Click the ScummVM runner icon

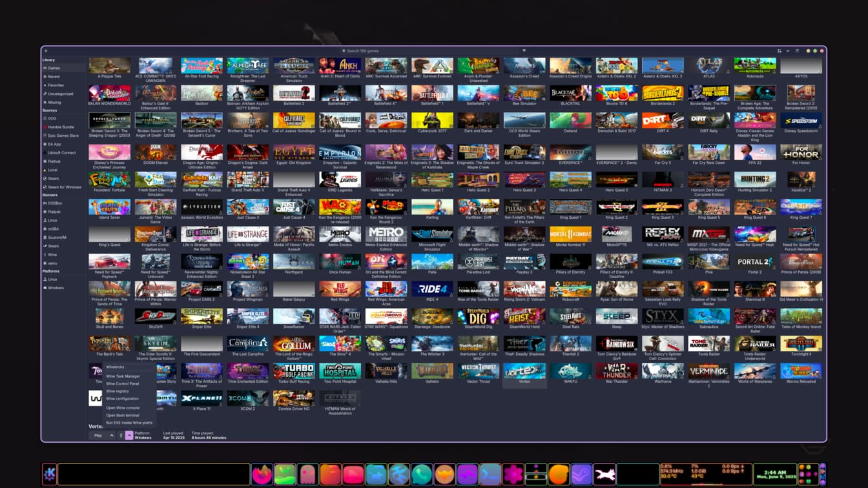pyautogui.click(x=45, y=238)
